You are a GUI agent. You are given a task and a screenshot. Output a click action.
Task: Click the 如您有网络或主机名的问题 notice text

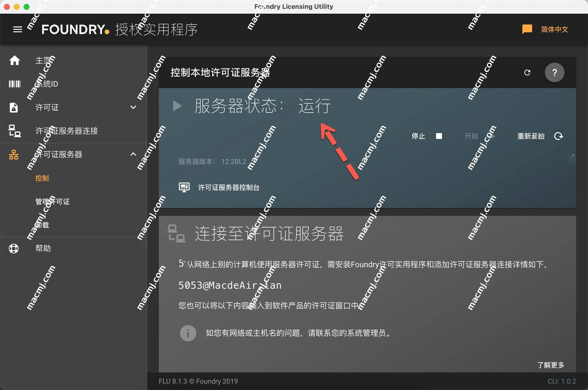coord(298,333)
